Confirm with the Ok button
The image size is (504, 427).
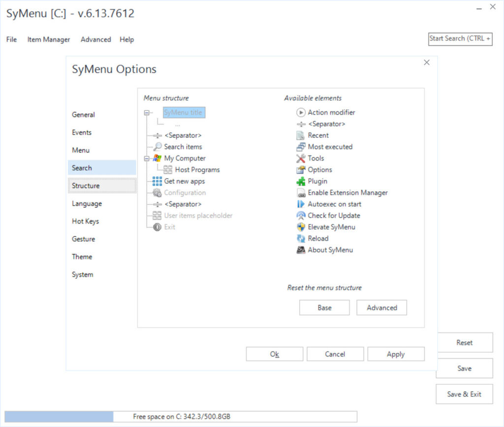tap(275, 354)
